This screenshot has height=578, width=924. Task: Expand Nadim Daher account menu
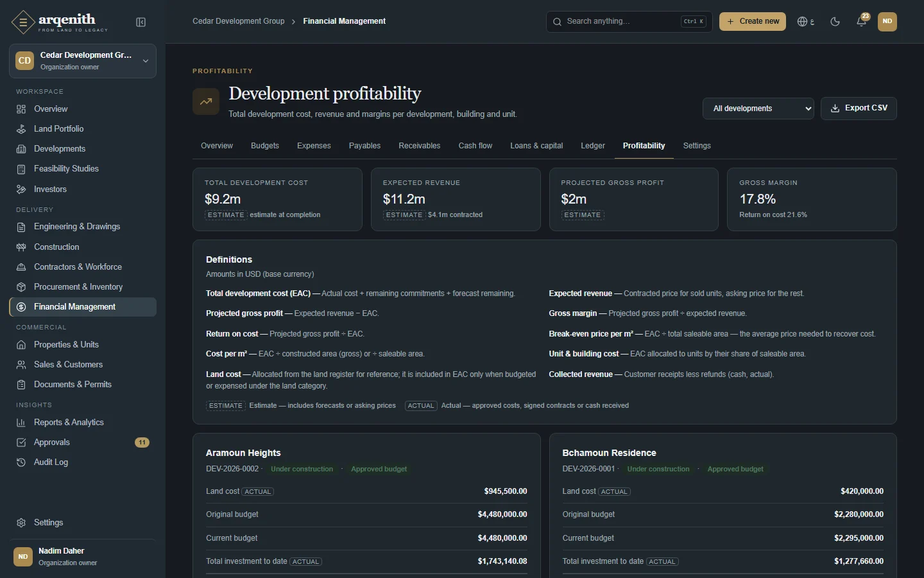[x=83, y=557]
